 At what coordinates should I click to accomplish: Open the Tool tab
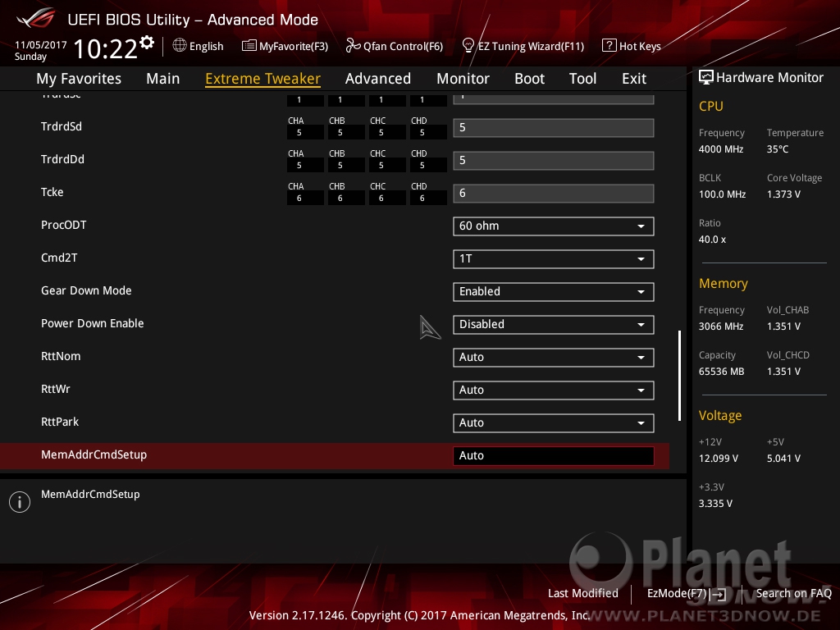pyautogui.click(x=582, y=79)
